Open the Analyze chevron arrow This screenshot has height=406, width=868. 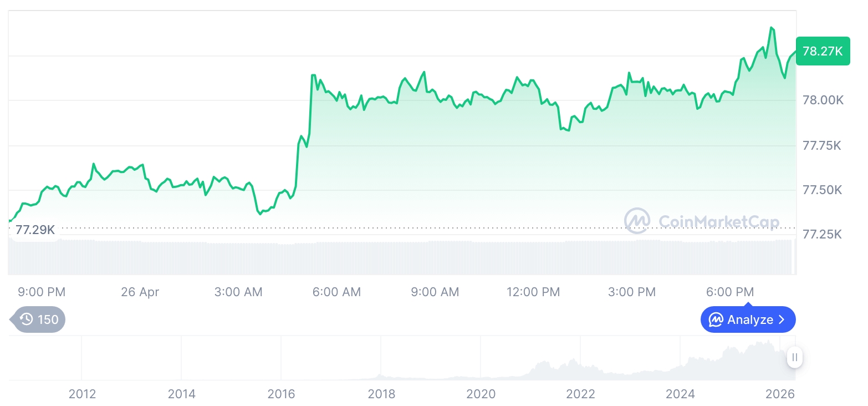(782, 320)
